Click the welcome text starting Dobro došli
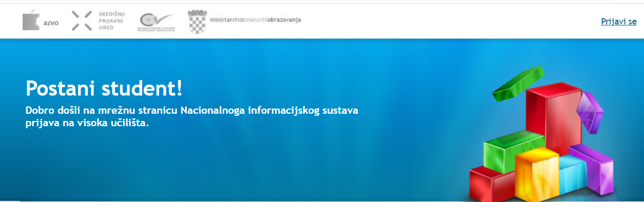 pyautogui.click(x=191, y=117)
